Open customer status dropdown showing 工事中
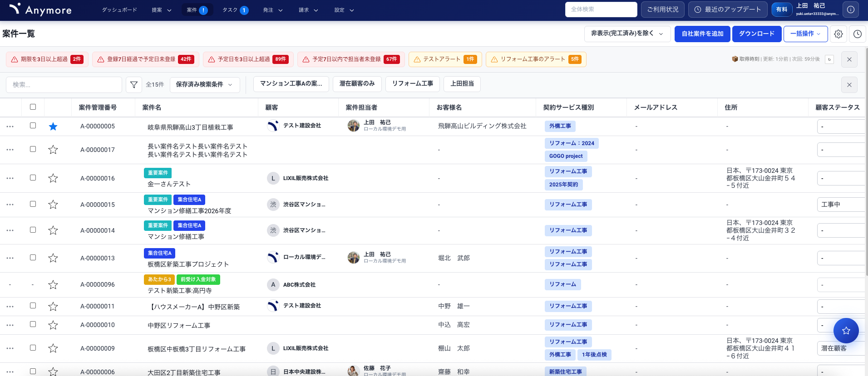The width and height of the screenshot is (868, 376). 841,205
